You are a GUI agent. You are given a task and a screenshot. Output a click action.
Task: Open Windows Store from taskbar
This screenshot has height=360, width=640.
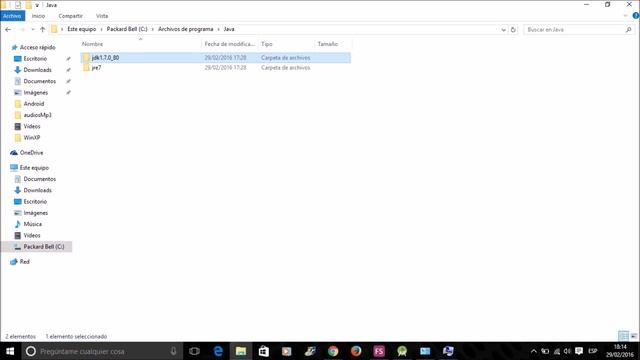click(264, 351)
